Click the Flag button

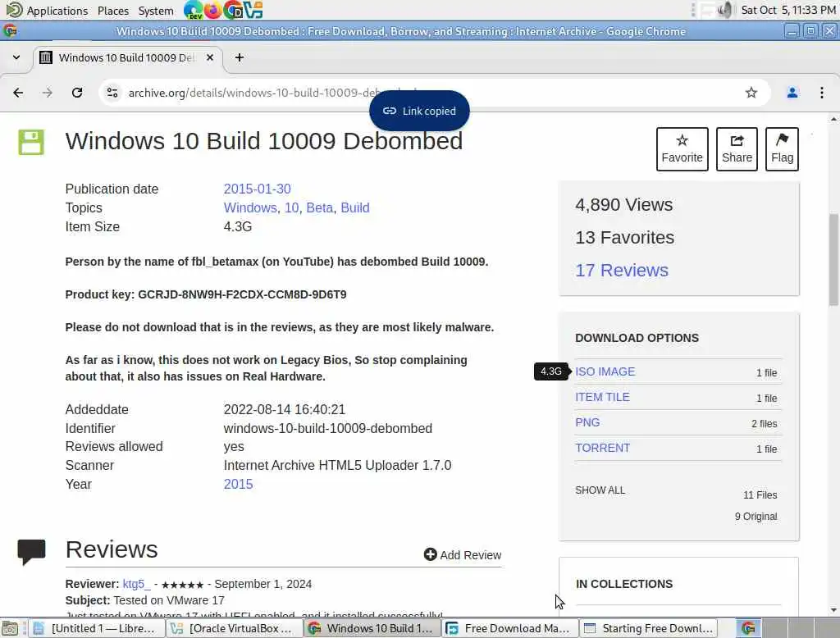782,149
